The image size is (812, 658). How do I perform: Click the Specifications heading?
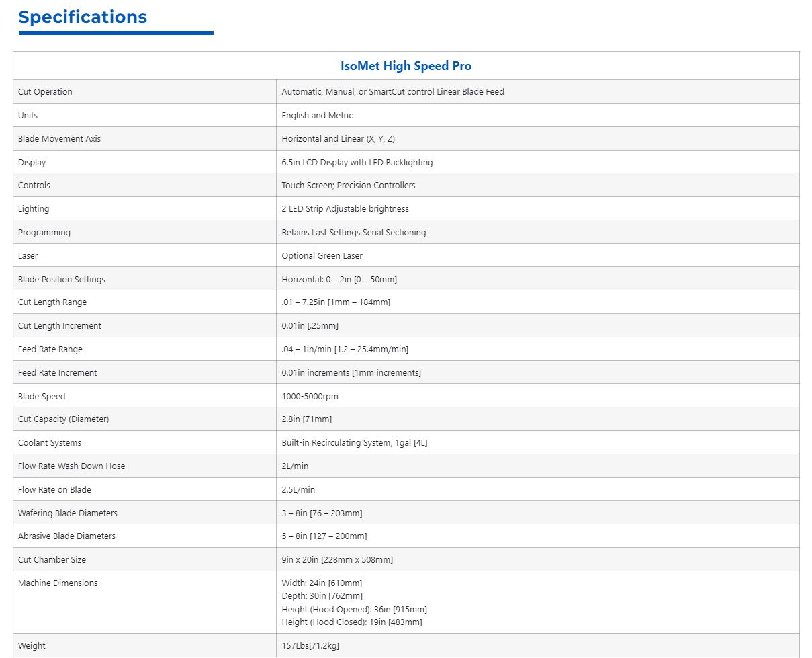tap(83, 17)
